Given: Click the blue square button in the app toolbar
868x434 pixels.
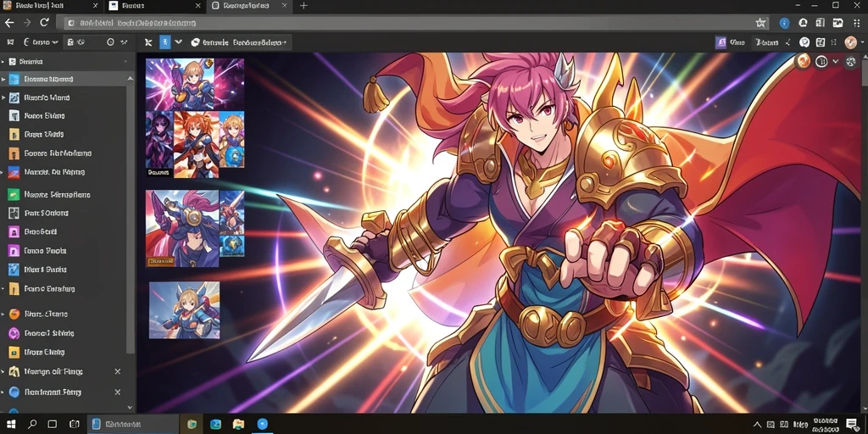Looking at the screenshot, I should (x=165, y=42).
